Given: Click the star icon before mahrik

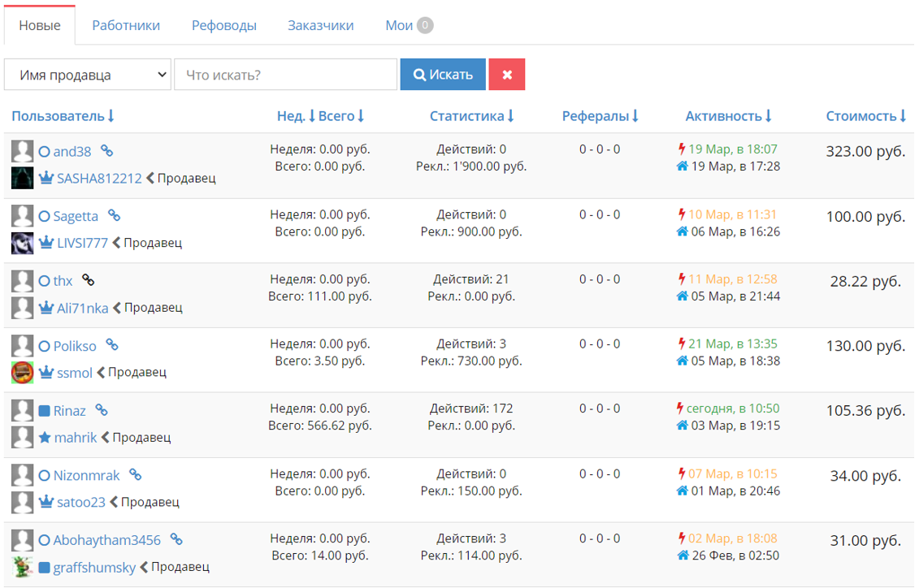Looking at the screenshot, I should click(x=45, y=437).
